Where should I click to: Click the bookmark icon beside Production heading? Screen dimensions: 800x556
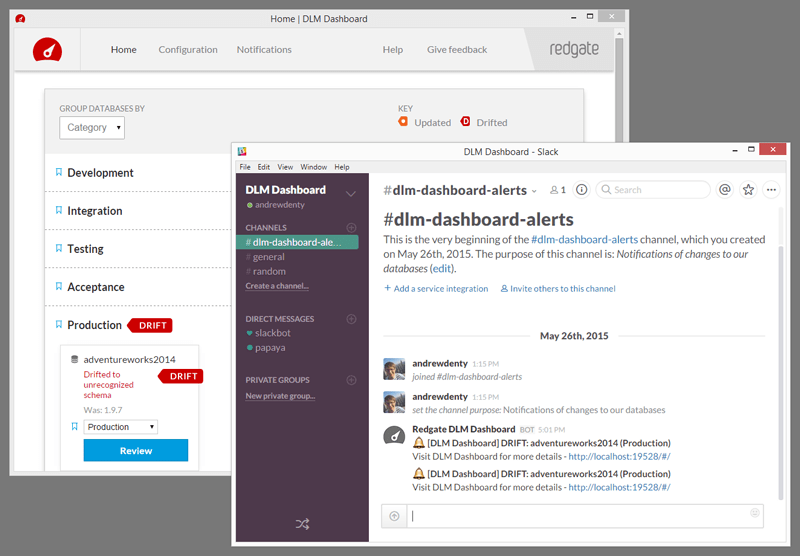coord(59,324)
